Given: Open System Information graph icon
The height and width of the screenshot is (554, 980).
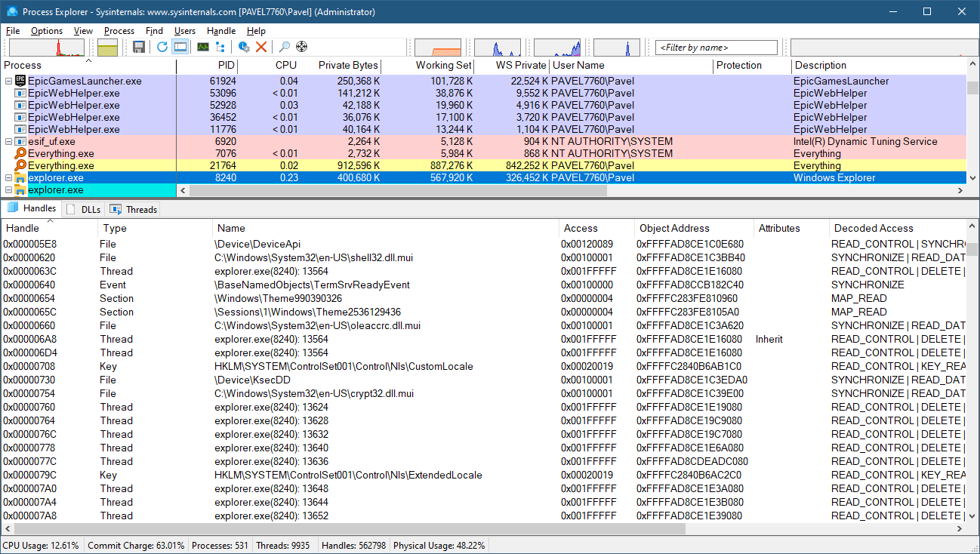Looking at the screenshot, I should click(x=202, y=47).
